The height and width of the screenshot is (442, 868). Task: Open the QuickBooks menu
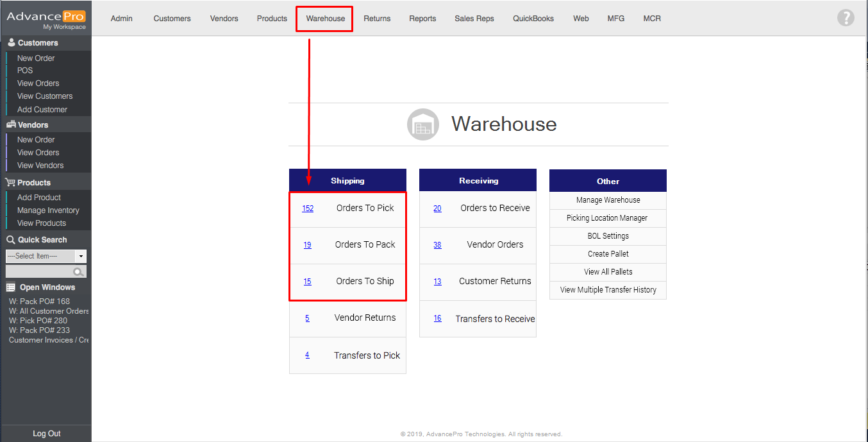tap(533, 19)
